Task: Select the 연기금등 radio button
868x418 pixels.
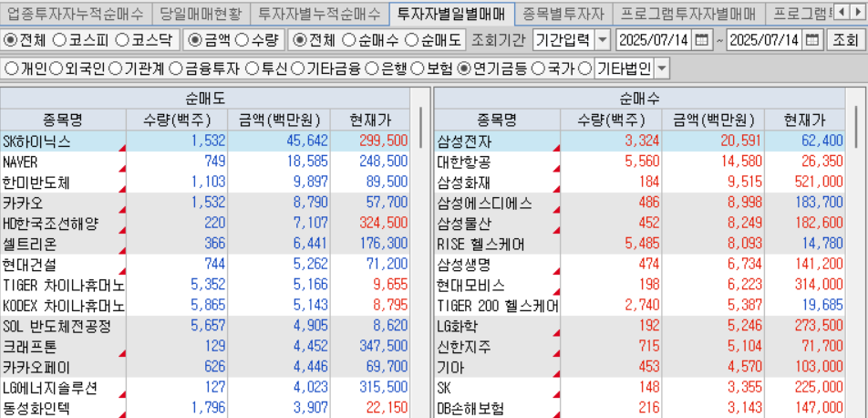Action: click(x=464, y=68)
